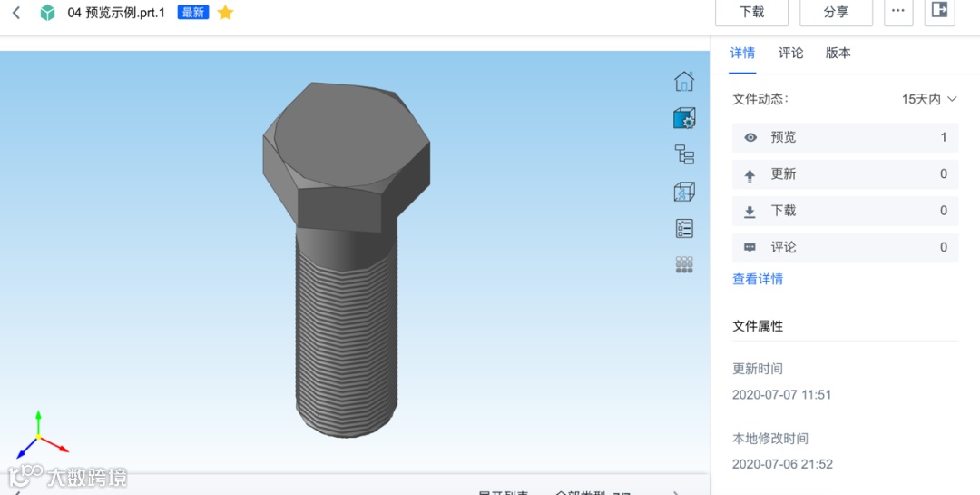Click the 文件属性 section heading
Viewport: 980px width, 495px height.
[758, 326]
